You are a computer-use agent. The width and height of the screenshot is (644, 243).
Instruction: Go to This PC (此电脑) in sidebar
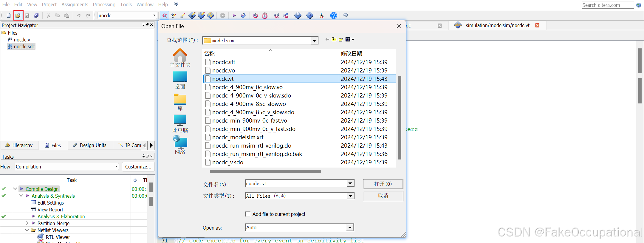pos(180,124)
